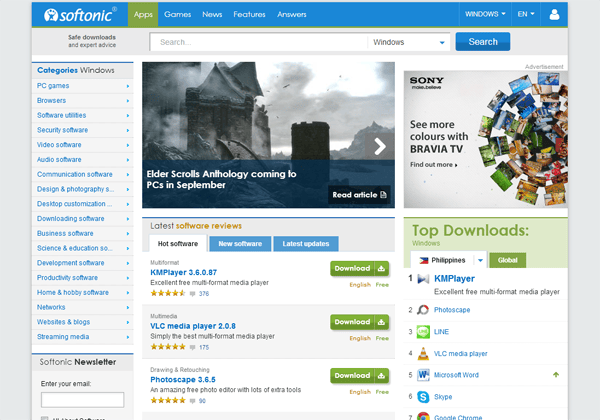Click Find out more in Sony ad
The width and height of the screenshot is (600, 420).
pos(434,165)
